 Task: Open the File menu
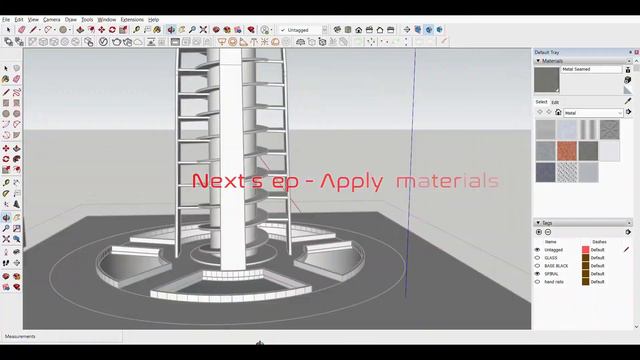(6, 20)
